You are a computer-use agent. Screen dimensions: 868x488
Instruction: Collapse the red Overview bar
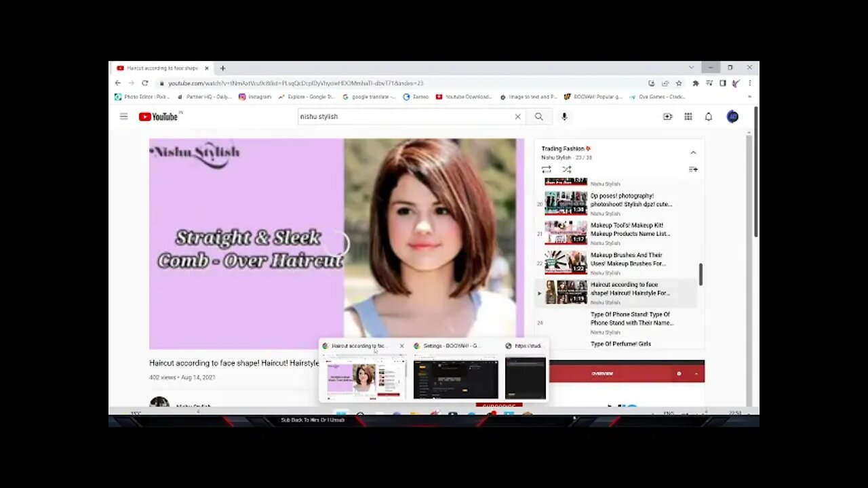tap(696, 373)
